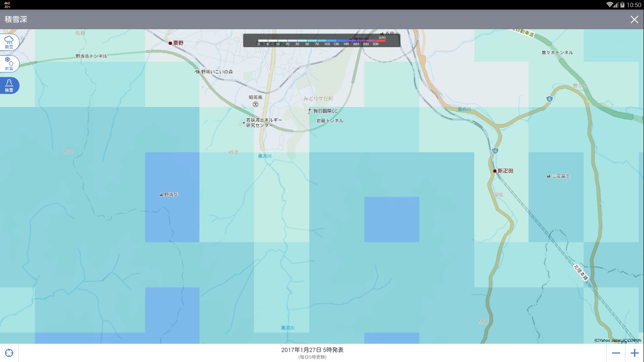The image size is (644, 362).
Task: Tap the 新疋田 station marker
Action: point(495,171)
